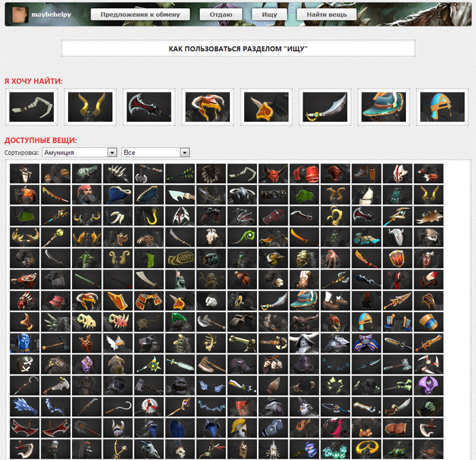Select the golden horns wanted item
The image size is (476, 460).
click(90, 107)
